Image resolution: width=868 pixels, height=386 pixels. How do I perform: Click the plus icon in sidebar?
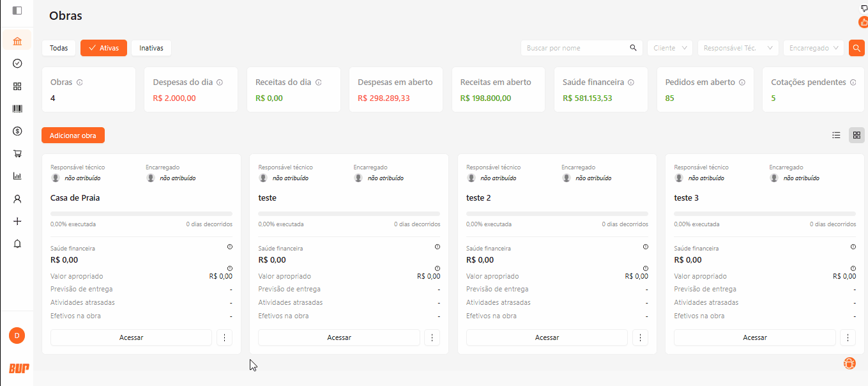click(x=17, y=221)
